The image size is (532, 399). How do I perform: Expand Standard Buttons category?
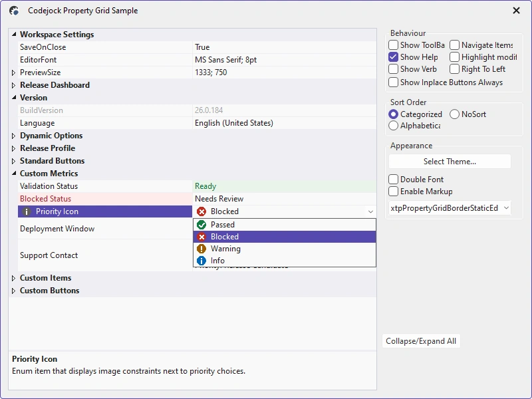pos(13,161)
